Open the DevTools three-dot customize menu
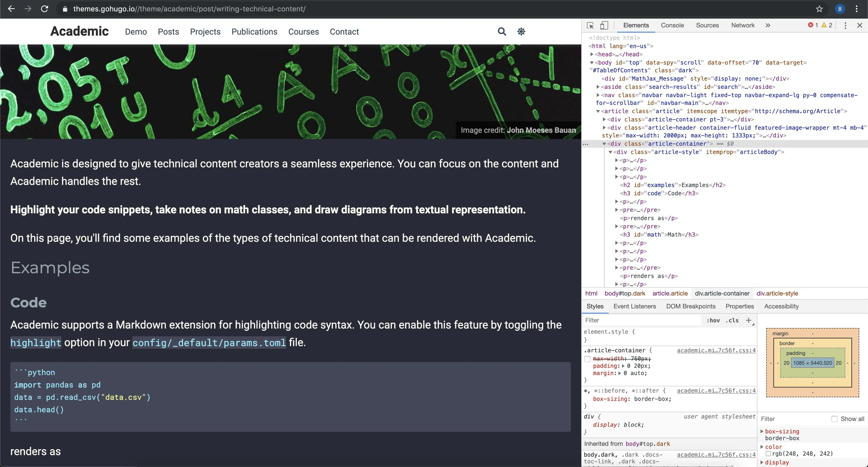Viewport: 868px width, 467px height. click(x=845, y=25)
